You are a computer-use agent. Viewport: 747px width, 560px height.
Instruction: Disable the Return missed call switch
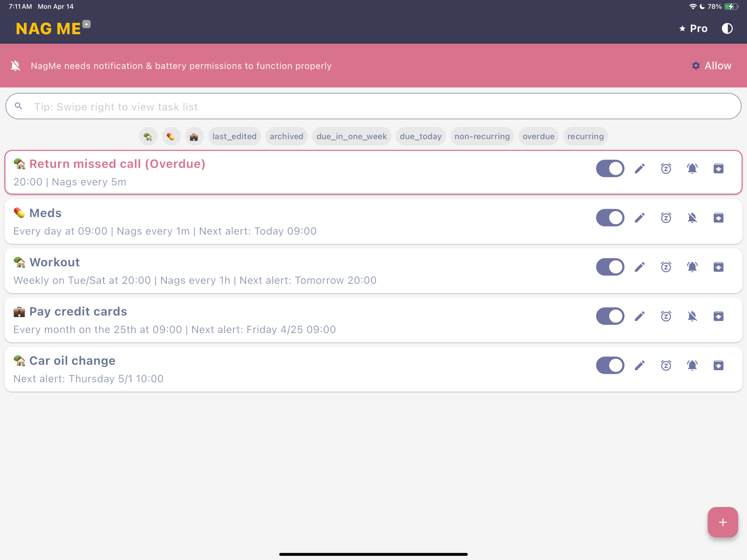click(610, 168)
